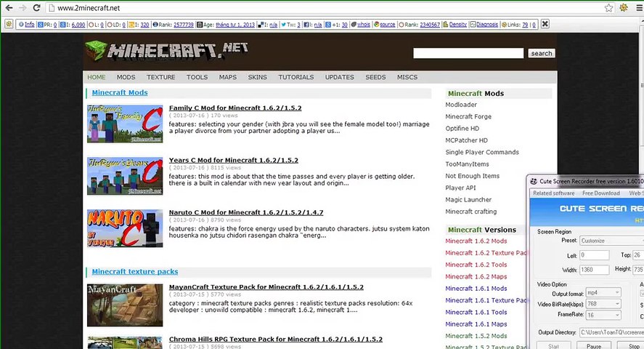Open Related software menu in recorder window

(x=554, y=193)
